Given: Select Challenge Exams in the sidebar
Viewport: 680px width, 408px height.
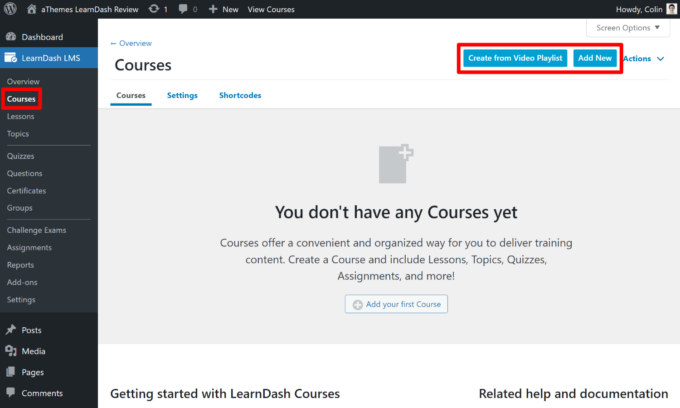Looking at the screenshot, I should [x=36, y=230].
